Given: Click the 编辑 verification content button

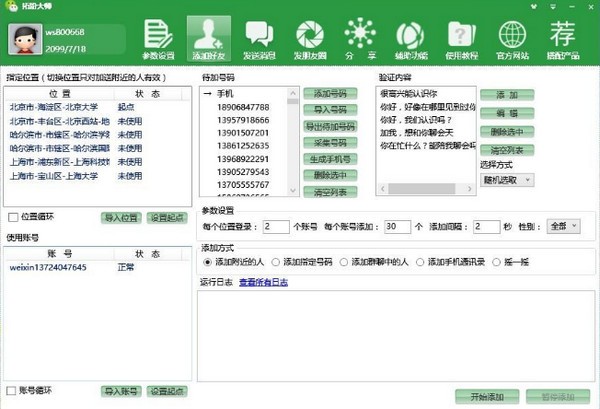Looking at the screenshot, I should [507, 113].
